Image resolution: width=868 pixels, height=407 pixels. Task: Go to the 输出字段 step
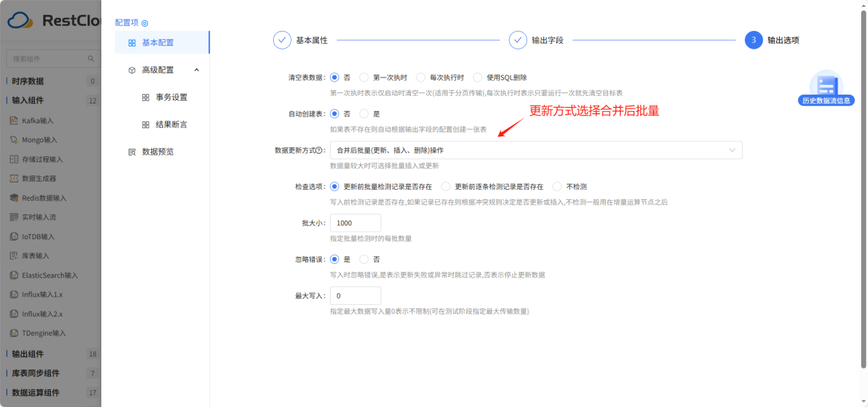point(541,40)
